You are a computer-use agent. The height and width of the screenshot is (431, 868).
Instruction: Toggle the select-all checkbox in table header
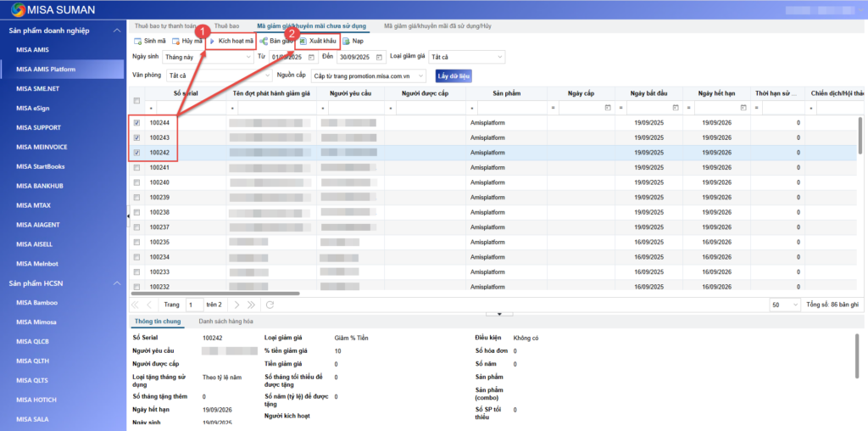tap(137, 101)
